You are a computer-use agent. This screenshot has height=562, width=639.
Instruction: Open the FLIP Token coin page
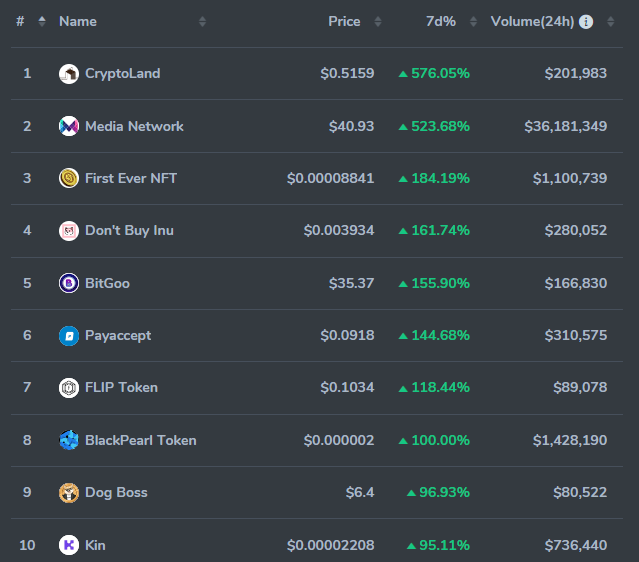point(121,387)
